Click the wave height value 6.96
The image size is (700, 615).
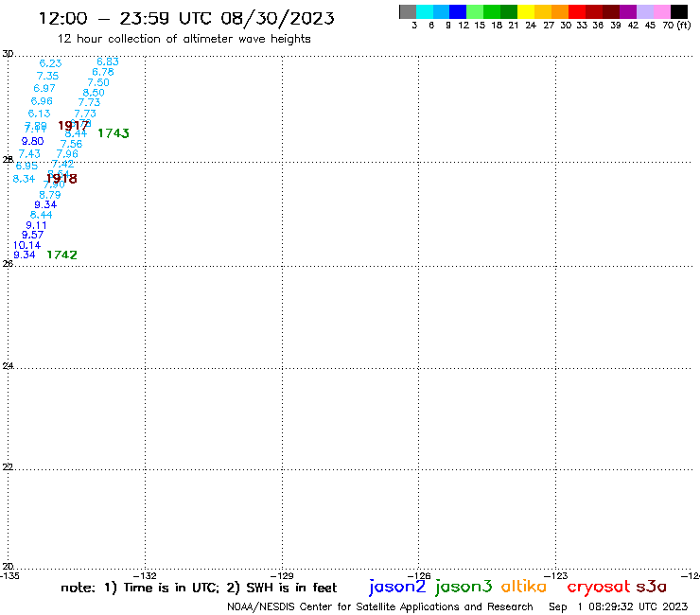[42, 101]
